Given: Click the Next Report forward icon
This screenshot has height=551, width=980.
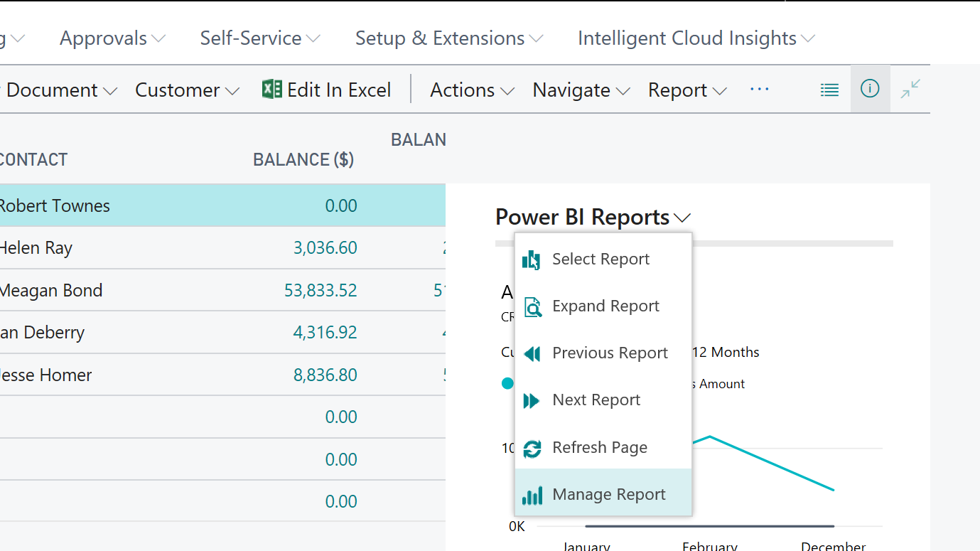Looking at the screenshot, I should click(x=532, y=400).
